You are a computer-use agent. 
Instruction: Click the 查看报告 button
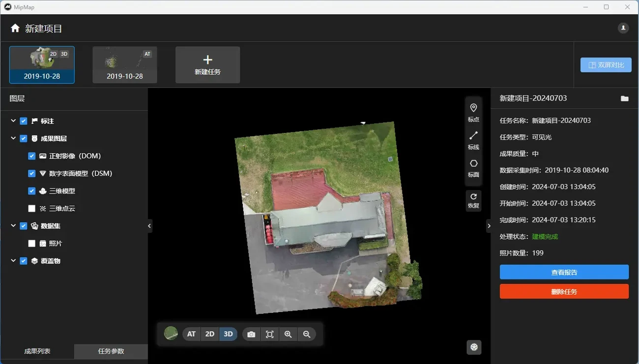pos(564,272)
